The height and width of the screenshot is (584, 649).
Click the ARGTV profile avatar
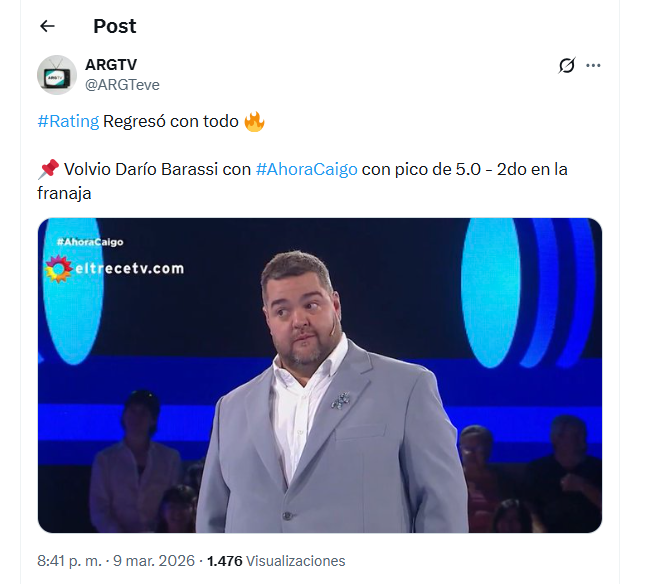tap(57, 75)
